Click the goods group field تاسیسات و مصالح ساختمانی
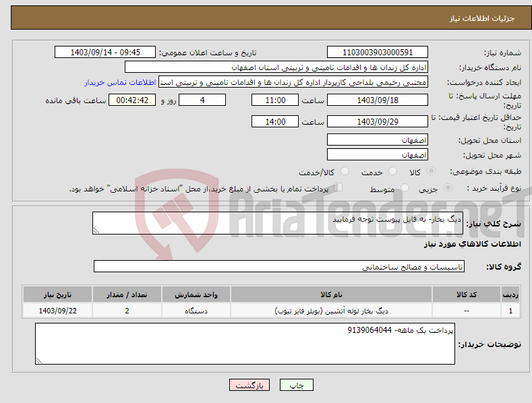532x403 pixels. [x=279, y=266]
